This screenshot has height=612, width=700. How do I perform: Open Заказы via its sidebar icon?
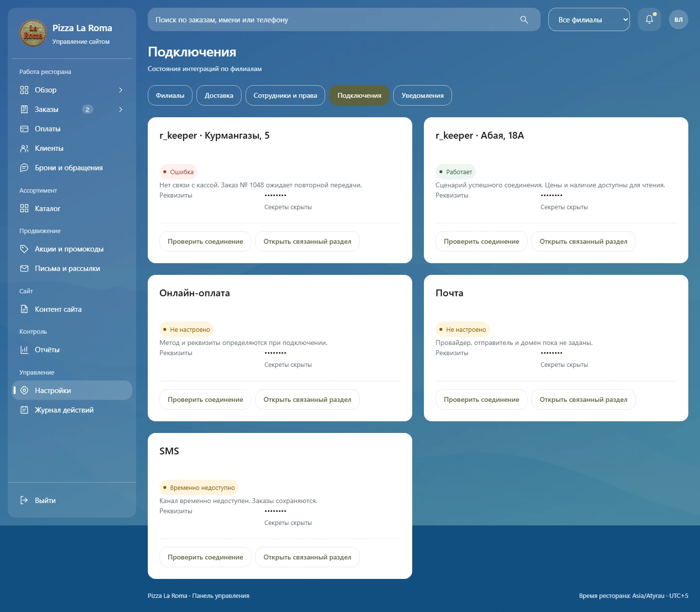click(24, 109)
